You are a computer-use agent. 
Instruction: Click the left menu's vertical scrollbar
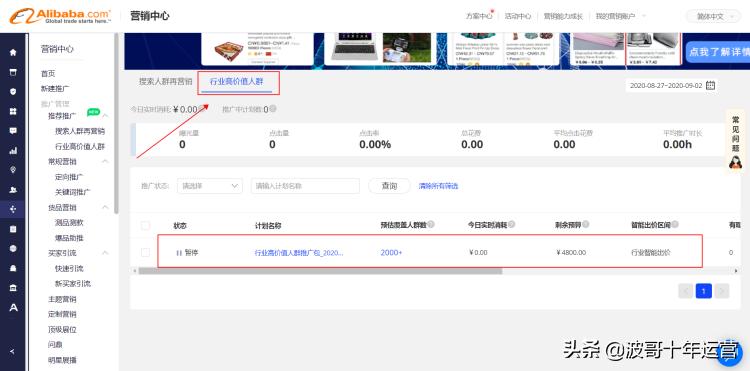tap(116, 124)
